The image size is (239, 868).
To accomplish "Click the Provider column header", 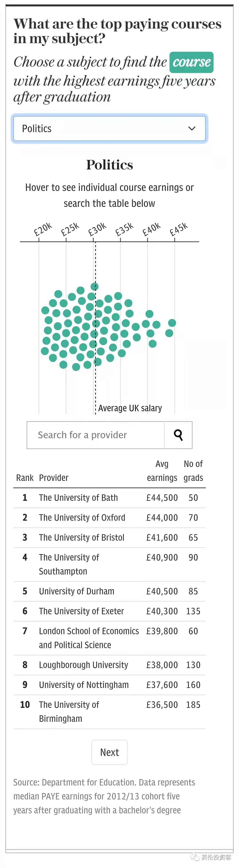I will [x=54, y=478].
